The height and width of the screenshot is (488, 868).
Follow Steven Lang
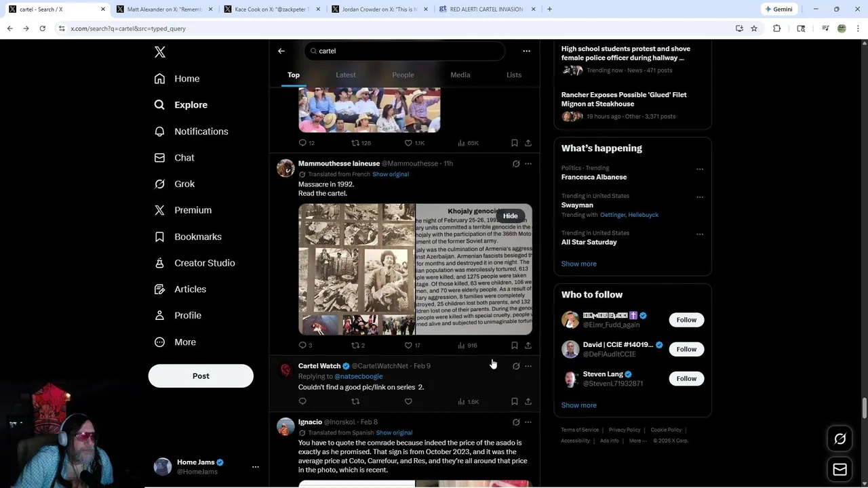(686, 378)
